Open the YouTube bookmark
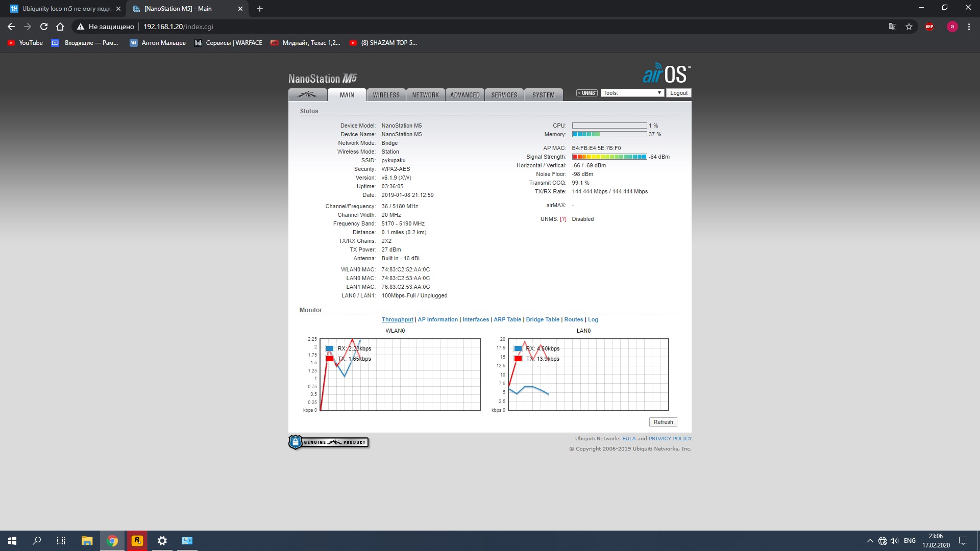 click(x=25, y=43)
